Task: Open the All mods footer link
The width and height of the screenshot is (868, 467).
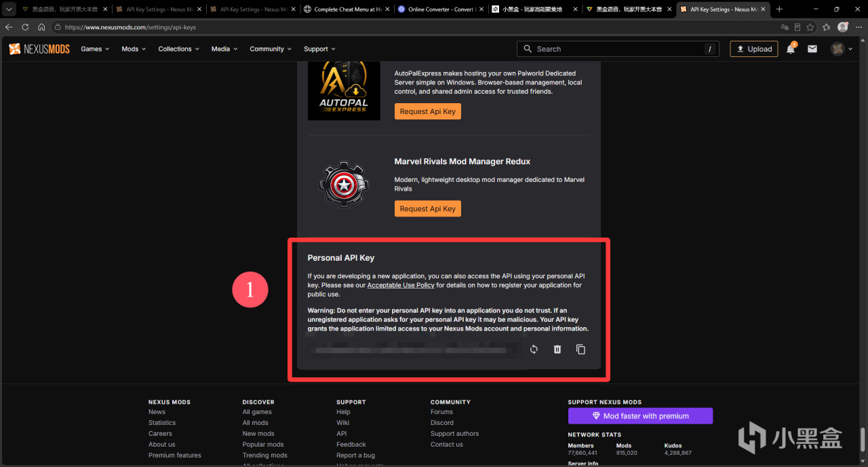Action: (x=256, y=422)
